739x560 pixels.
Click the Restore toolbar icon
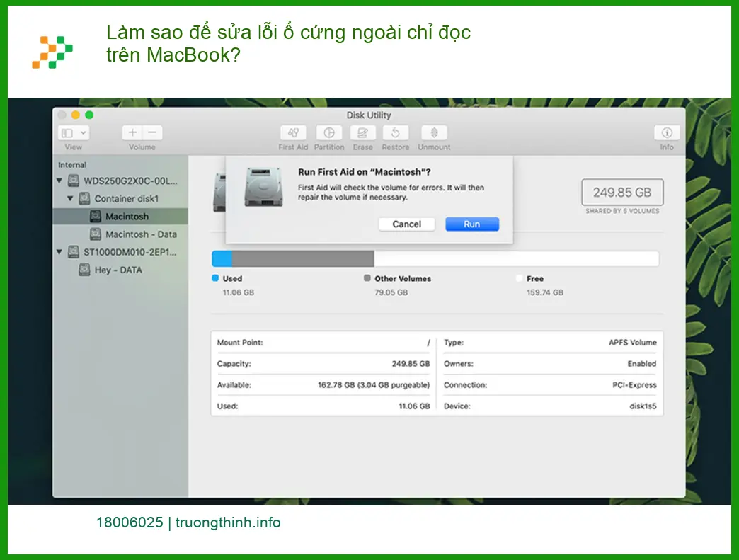[396, 133]
